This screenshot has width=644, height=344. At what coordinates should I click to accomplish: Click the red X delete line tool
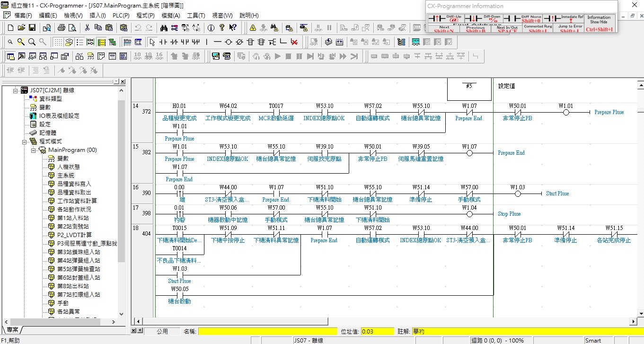point(294,42)
